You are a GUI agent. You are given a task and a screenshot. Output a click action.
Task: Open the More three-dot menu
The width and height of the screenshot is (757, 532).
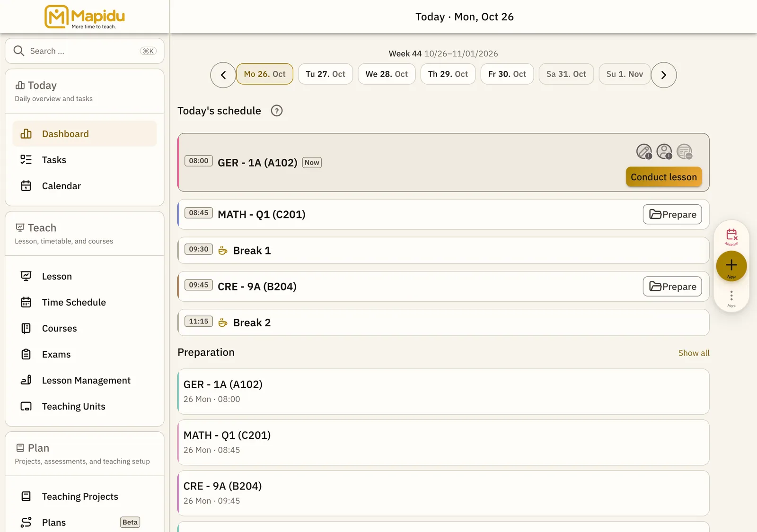click(x=731, y=298)
